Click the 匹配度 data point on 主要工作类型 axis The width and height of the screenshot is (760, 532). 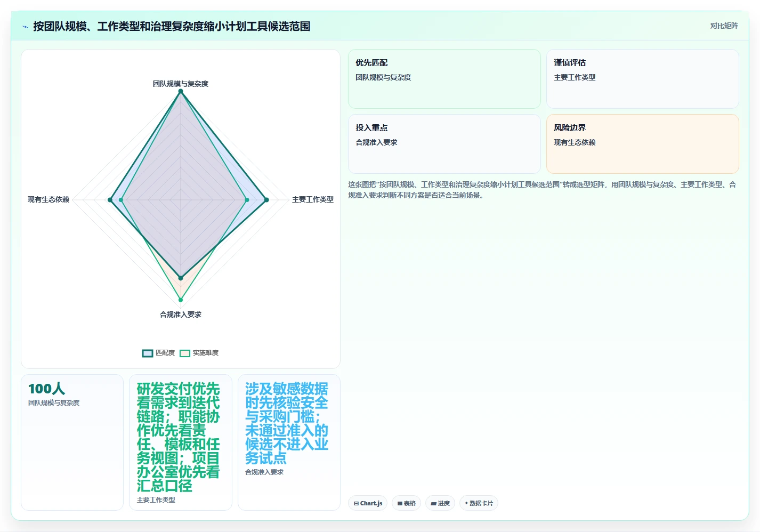266,200
